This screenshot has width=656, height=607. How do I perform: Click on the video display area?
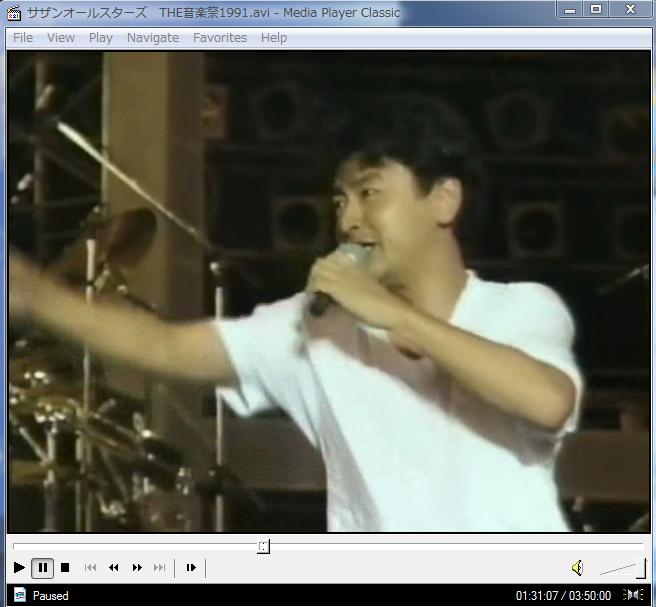coord(329,291)
